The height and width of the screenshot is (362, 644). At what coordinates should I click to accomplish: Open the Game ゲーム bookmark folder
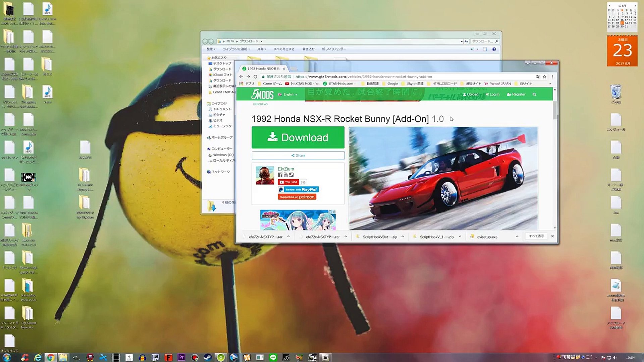(270, 84)
